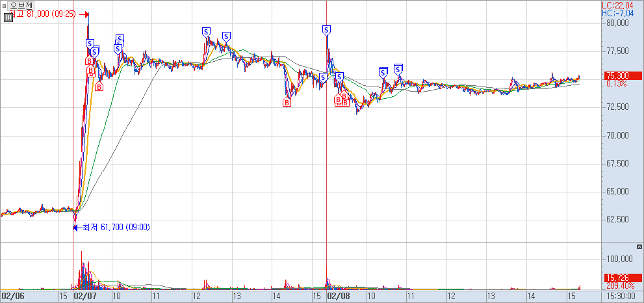Select the 02/07 date on time axis
Image resolution: width=644 pixels, height=303 pixels.
point(85,296)
